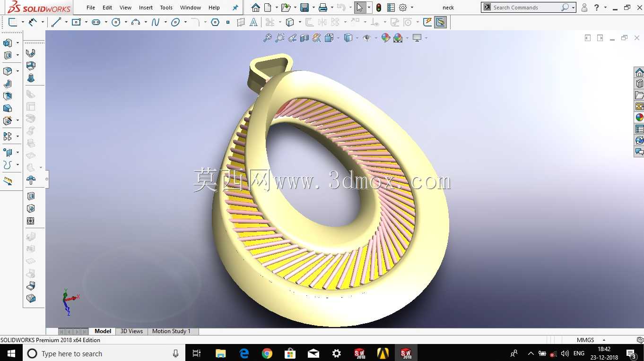Select the Point sketch tool
The height and width of the screenshot is (361, 644).
click(228, 22)
